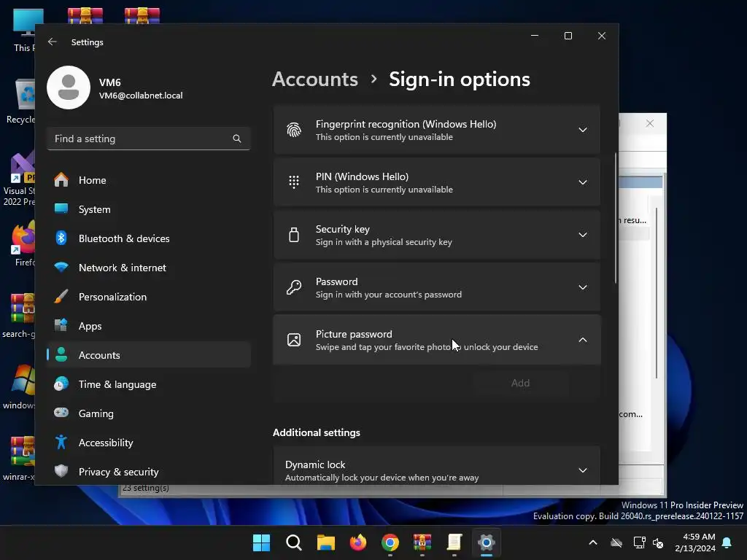Click the Bluetooth icon in sidebar

click(x=61, y=238)
